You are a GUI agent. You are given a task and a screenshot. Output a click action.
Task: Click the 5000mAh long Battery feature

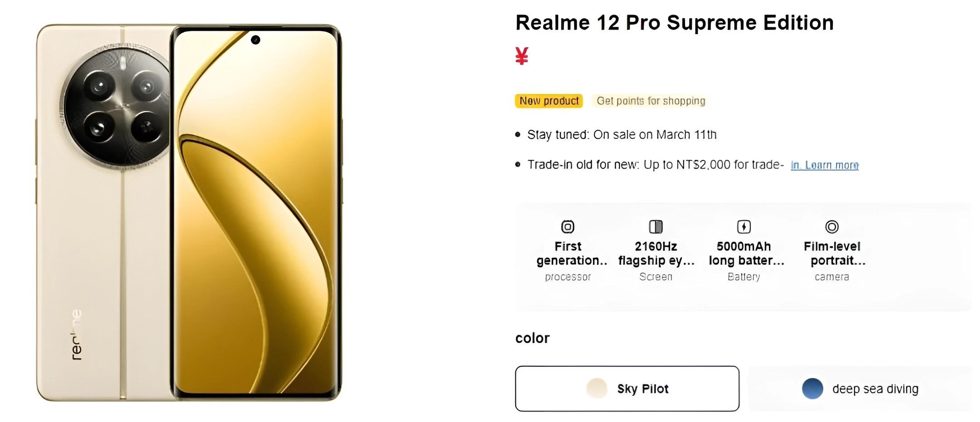tap(744, 261)
